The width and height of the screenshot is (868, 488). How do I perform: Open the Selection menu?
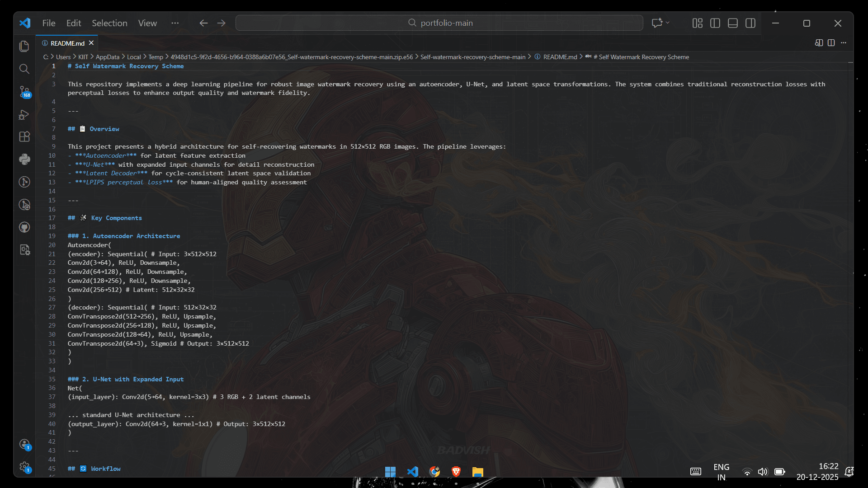coord(109,23)
